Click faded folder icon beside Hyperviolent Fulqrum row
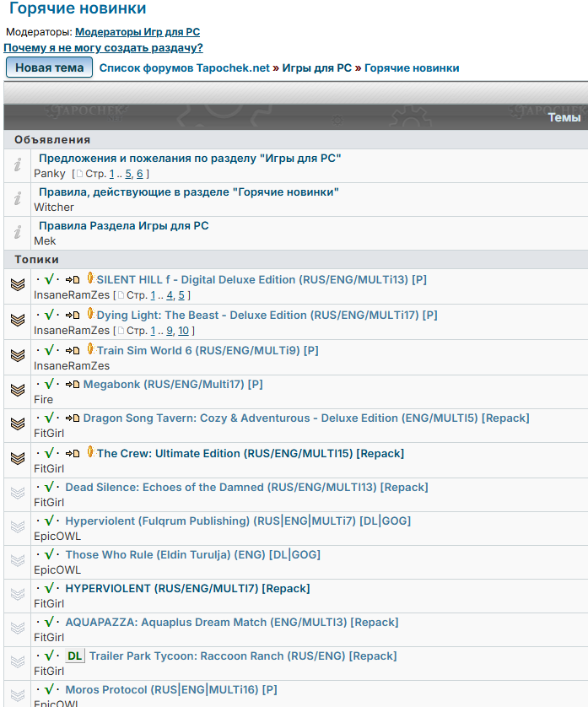Screen dimensions: 588x707 coord(18,526)
